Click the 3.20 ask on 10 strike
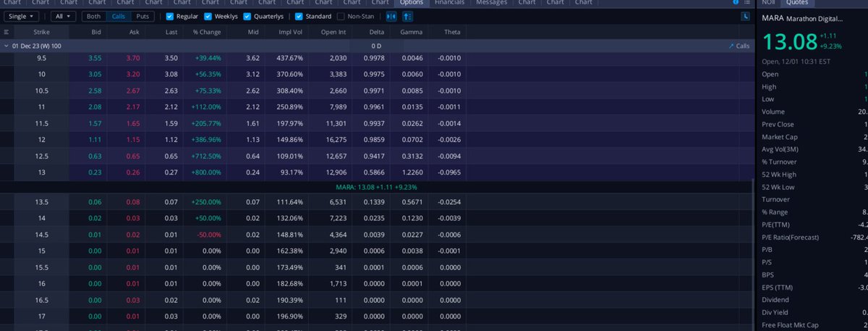This screenshot has height=331, width=868. click(x=132, y=74)
